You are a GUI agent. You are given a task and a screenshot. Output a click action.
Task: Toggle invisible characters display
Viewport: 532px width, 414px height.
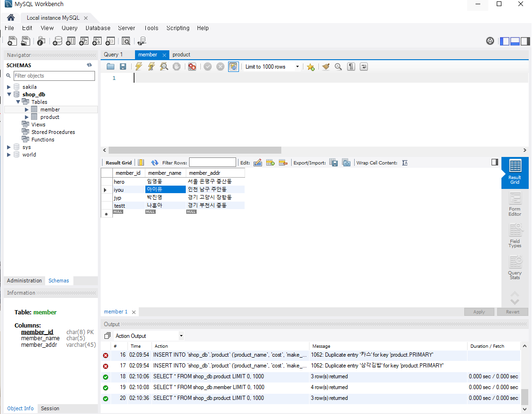351,66
